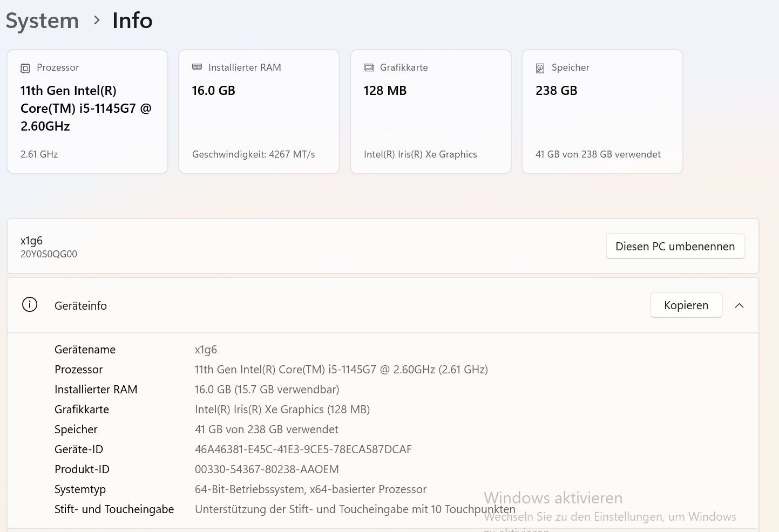
Task: Select the 128 MB value in the Grafikkarte card
Action: [385, 91]
